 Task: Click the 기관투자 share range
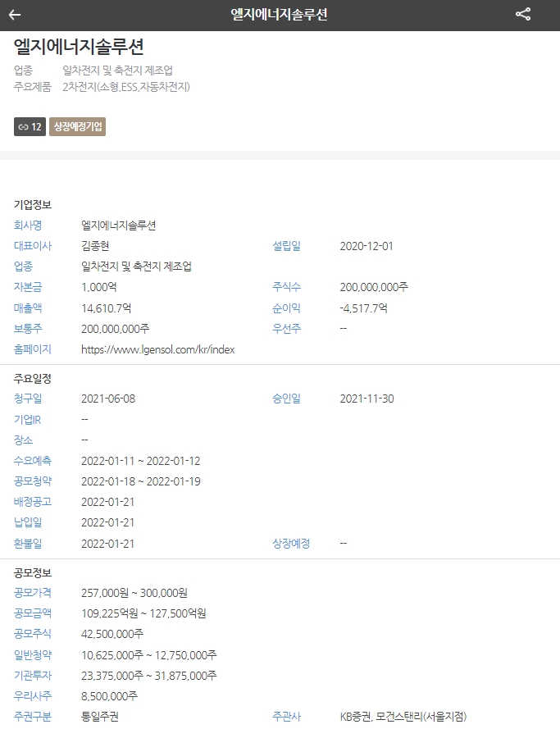[x=148, y=676]
